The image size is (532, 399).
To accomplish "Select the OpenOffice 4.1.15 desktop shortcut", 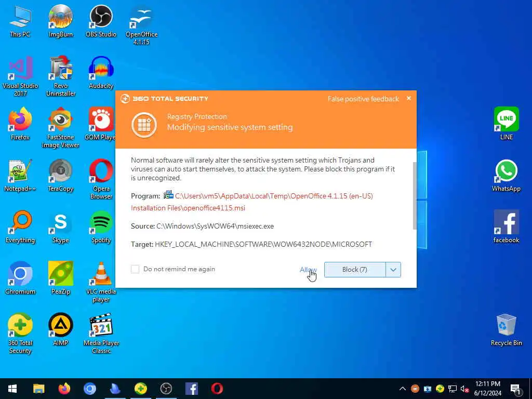I will point(141,25).
